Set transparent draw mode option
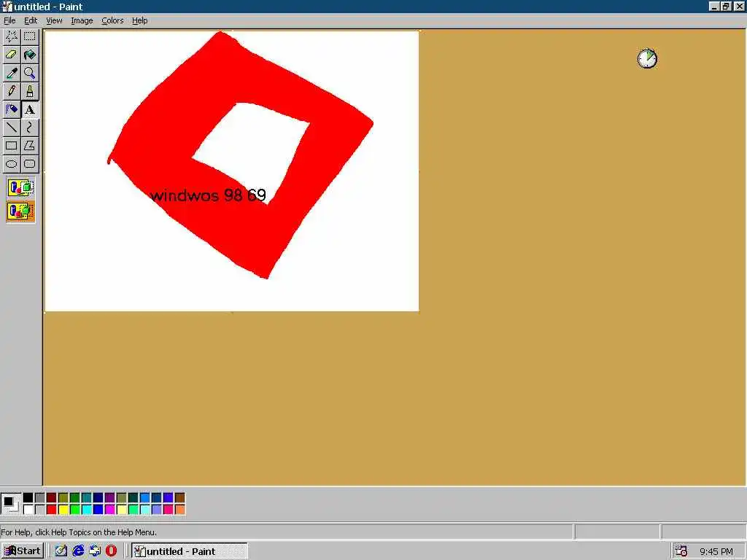747x560 pixels. click(20, 211)
